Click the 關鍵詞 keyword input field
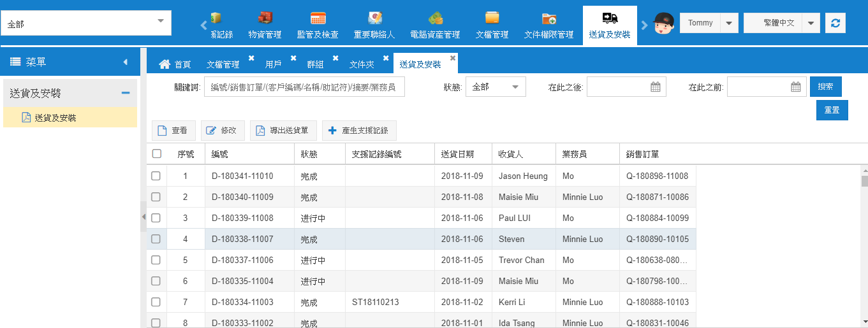868x328 pixels. click(x=304, y=87)
